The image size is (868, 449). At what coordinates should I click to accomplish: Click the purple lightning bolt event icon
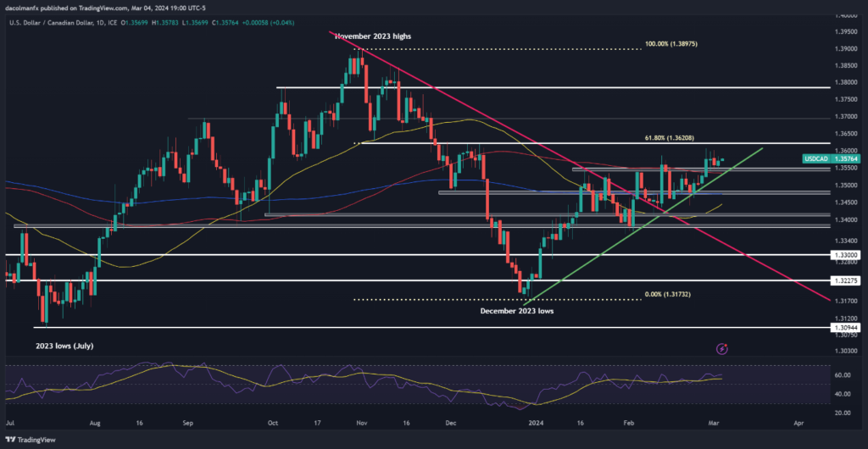(x=722, y=347)
